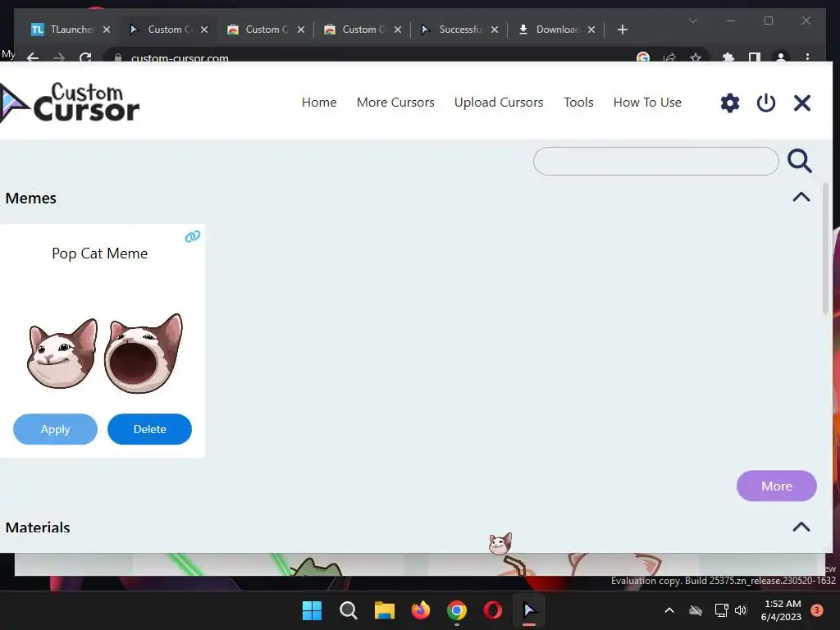Toggle Chrome side panel icon

click(x=755, y=57)
